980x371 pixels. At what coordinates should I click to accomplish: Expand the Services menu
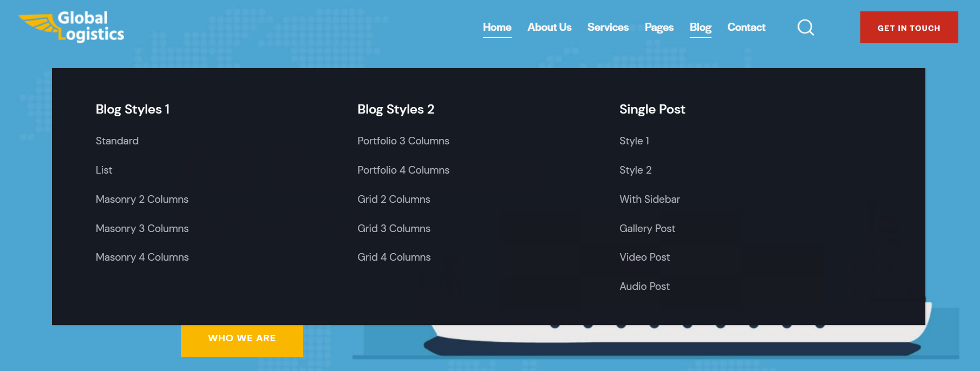pos(607,28)
